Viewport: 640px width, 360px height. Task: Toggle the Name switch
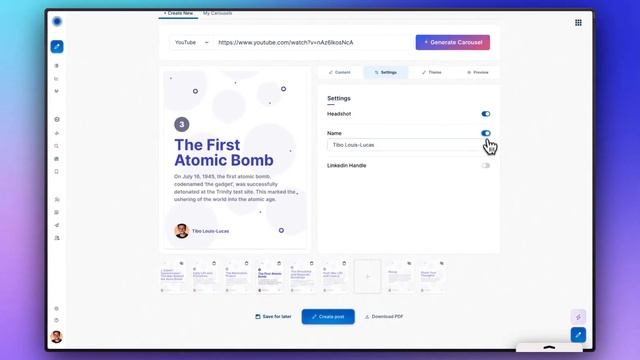pos(486,133)
